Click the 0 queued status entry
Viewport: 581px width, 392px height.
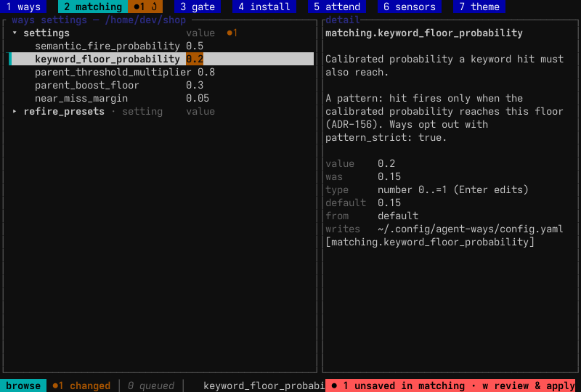coord(151,385)
